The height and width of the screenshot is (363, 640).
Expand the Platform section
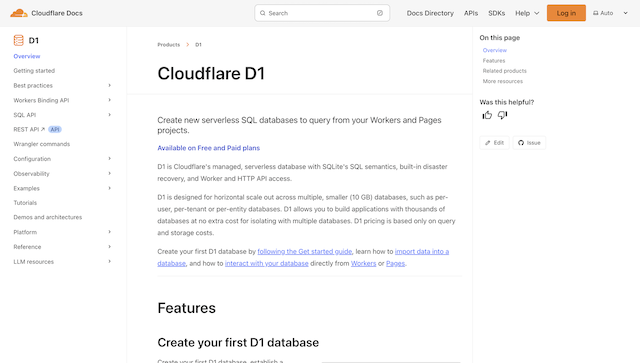(109, 232)
